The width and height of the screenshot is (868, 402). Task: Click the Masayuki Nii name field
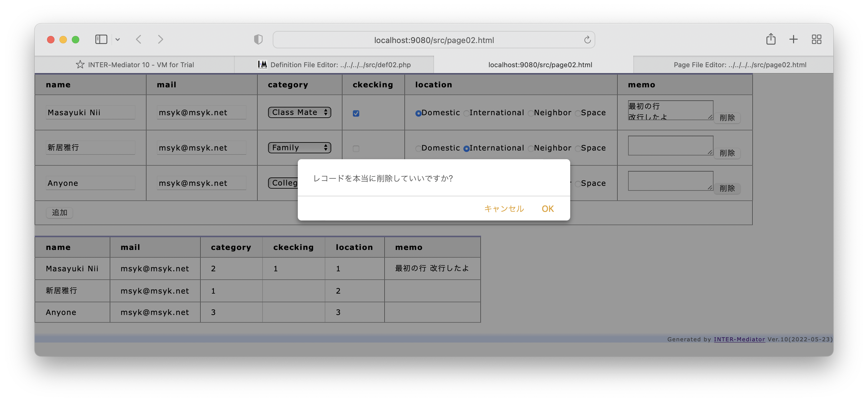[90, 112]
